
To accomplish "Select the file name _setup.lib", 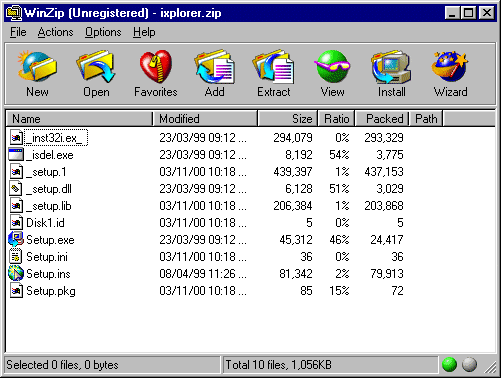I will pos(49,206).
